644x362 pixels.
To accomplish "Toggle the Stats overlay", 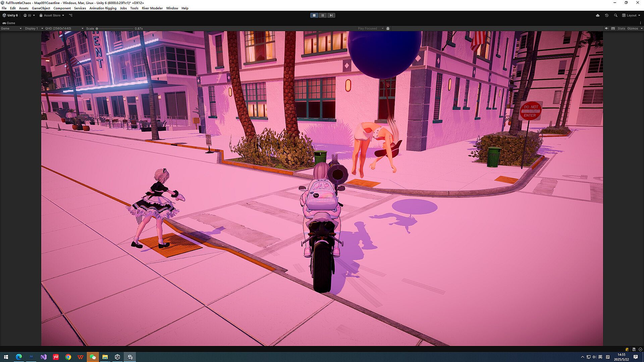I will [621, 28].
